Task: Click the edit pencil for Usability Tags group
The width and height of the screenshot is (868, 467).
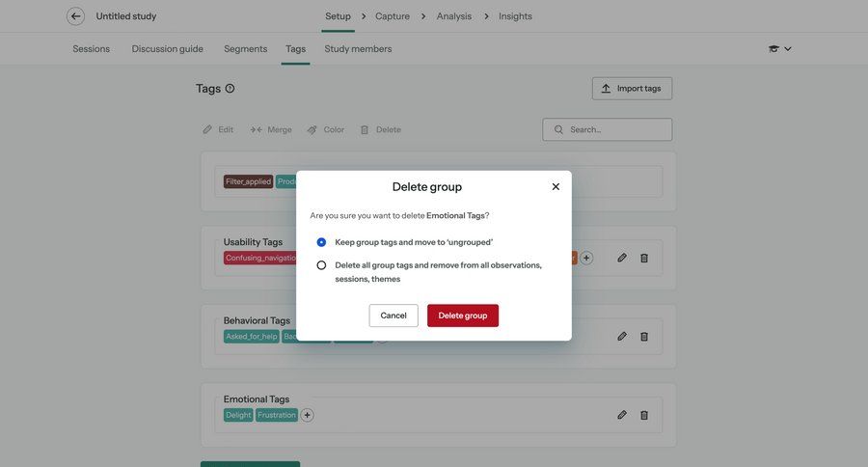Action: (x=622, y=258)
